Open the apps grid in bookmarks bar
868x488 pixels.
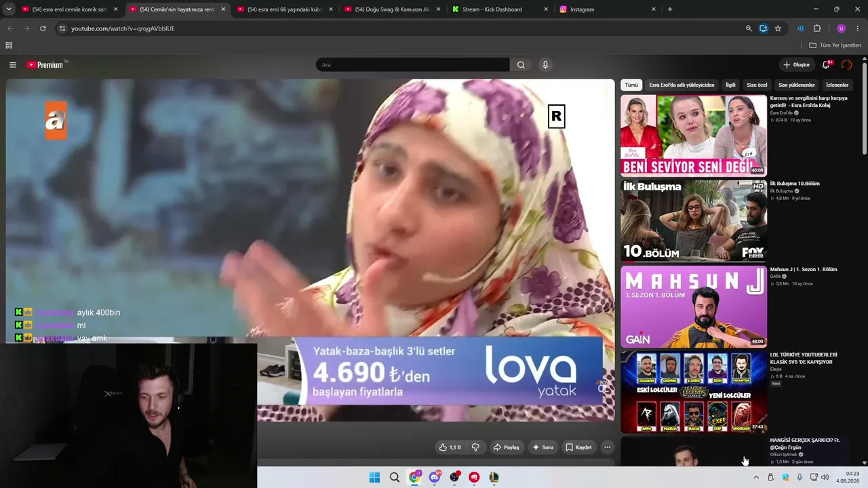pyautogui.click(x=9, y=45)
